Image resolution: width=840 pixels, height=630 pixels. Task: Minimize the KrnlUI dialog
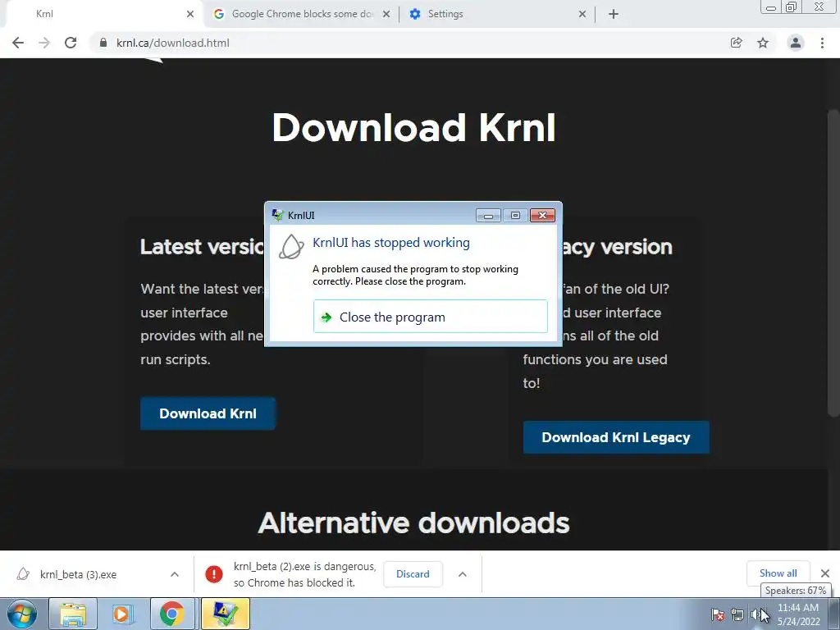488,216
